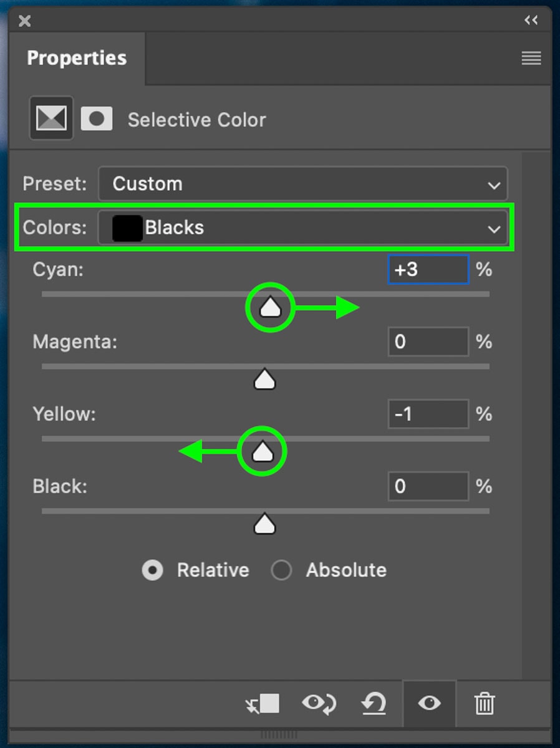Toggle layer visibility eye icon

tap(429, 704)
